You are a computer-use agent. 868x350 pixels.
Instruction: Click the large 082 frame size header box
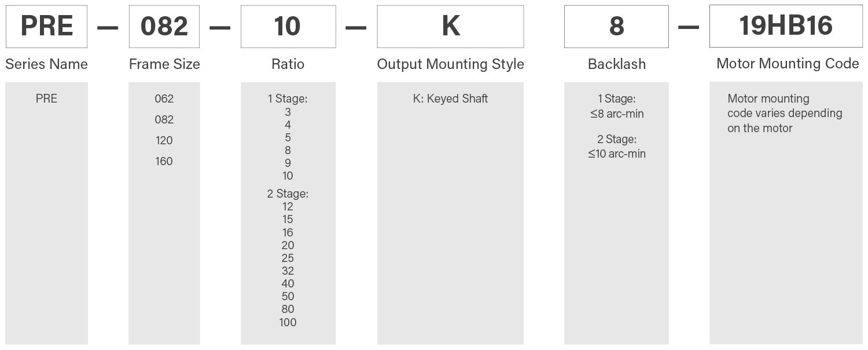164,27
